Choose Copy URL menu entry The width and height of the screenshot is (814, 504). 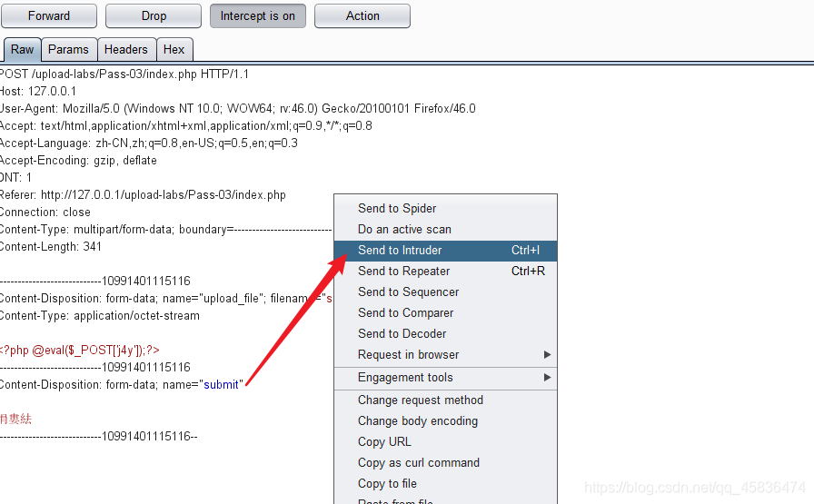(x=445, y=441)
